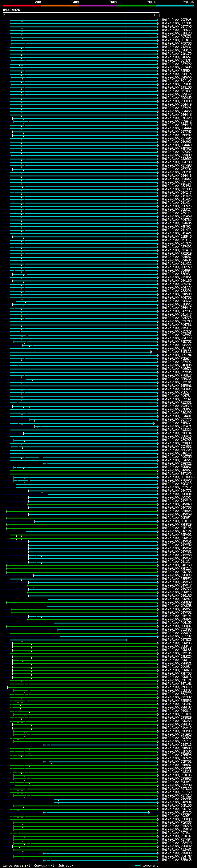Image resolution: width=197 pixels, height=868 pixels.
Task: Select label UniRef100_A9NRK2
Action: (177, 538)
